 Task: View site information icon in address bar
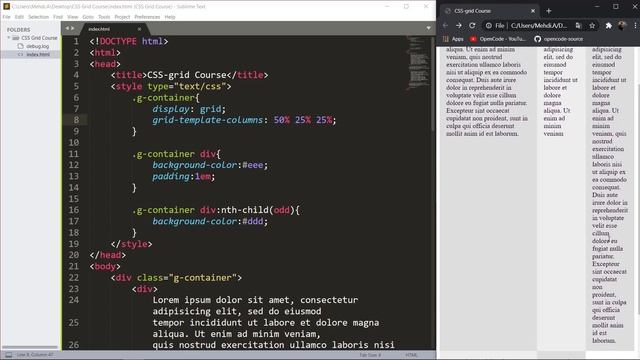[x=489, y=25]
